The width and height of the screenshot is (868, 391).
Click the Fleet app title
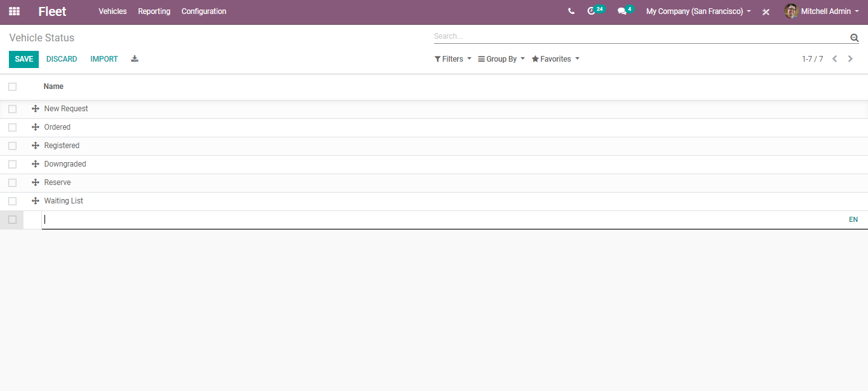[52, 11]
